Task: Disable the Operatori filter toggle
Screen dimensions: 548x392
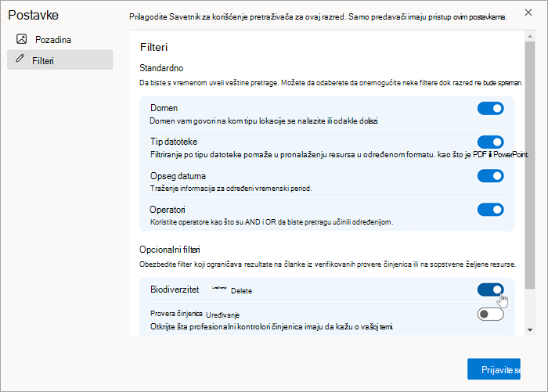Action: (x=490, y=210)
